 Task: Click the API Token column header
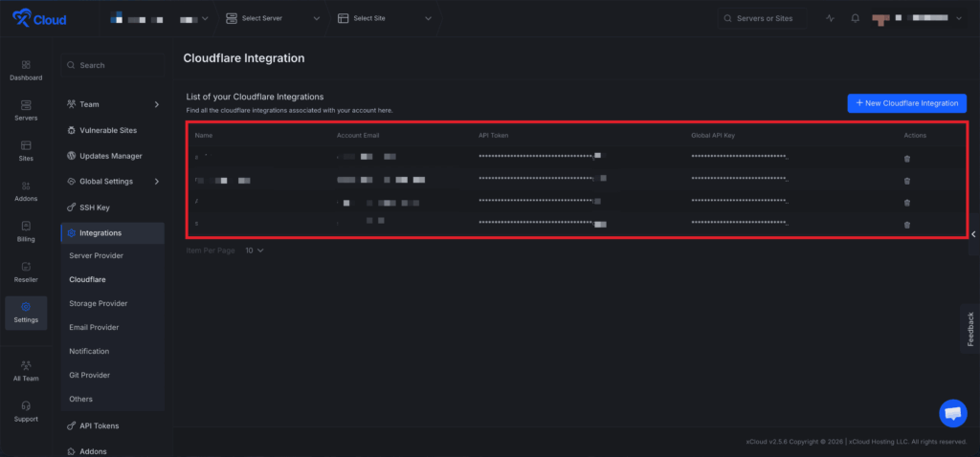point(494,136)
